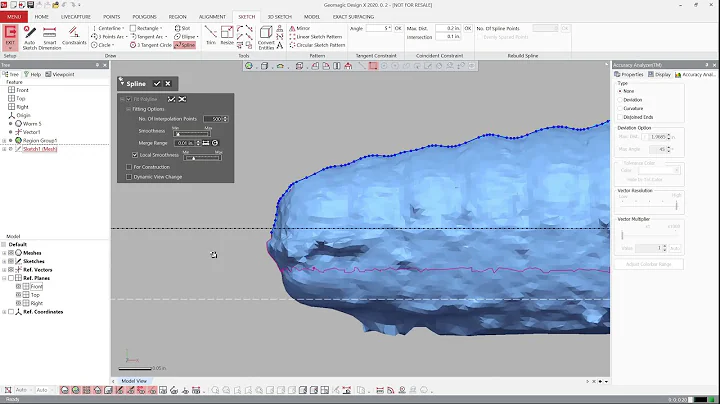Activate the Spline tool in ribbon
The width and height of the screenshot is (720, 404).
coord(185,45)
